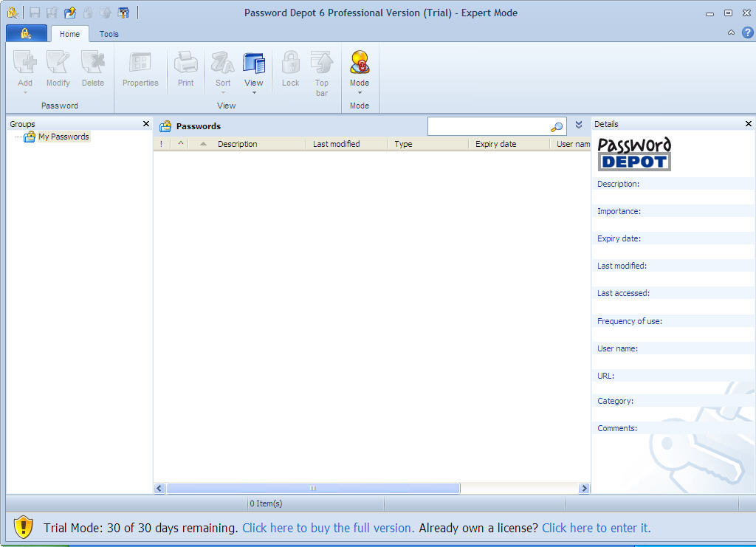Switch to the Tools tab
The image size is (756, 547).
[109, 33]
